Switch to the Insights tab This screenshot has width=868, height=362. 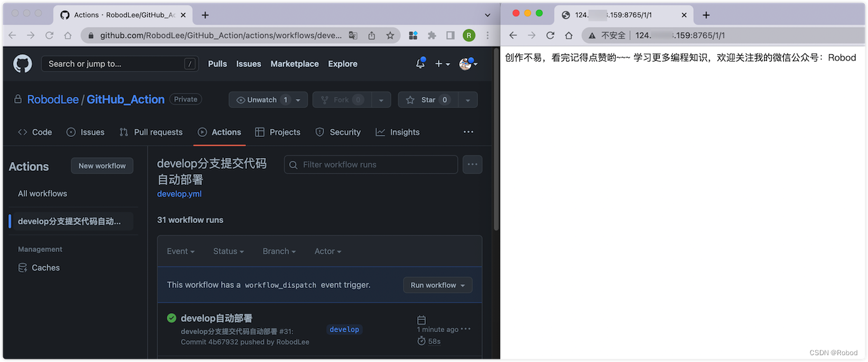pyautogui.click(x=397, y=132)
